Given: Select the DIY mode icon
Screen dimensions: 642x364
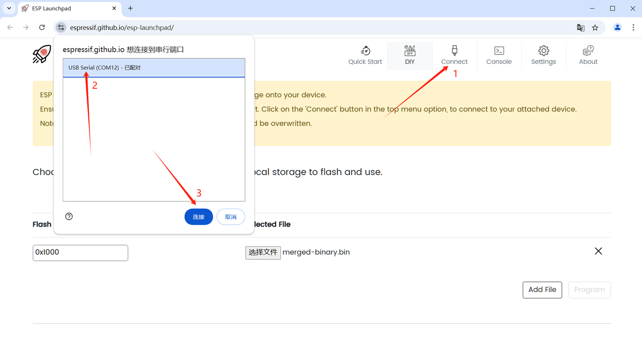Looking at the screenshot, I should tap(410, 55).
